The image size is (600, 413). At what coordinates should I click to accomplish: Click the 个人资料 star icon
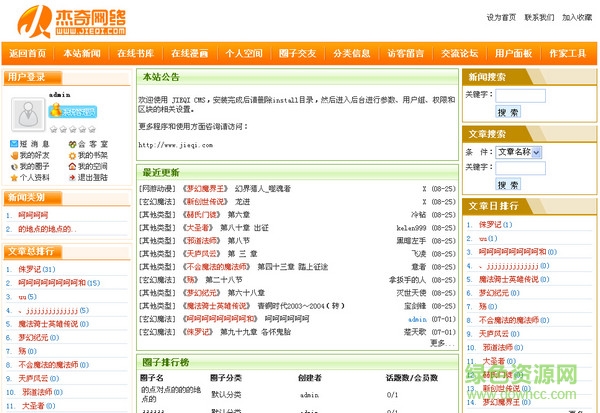tap(12, 177)
